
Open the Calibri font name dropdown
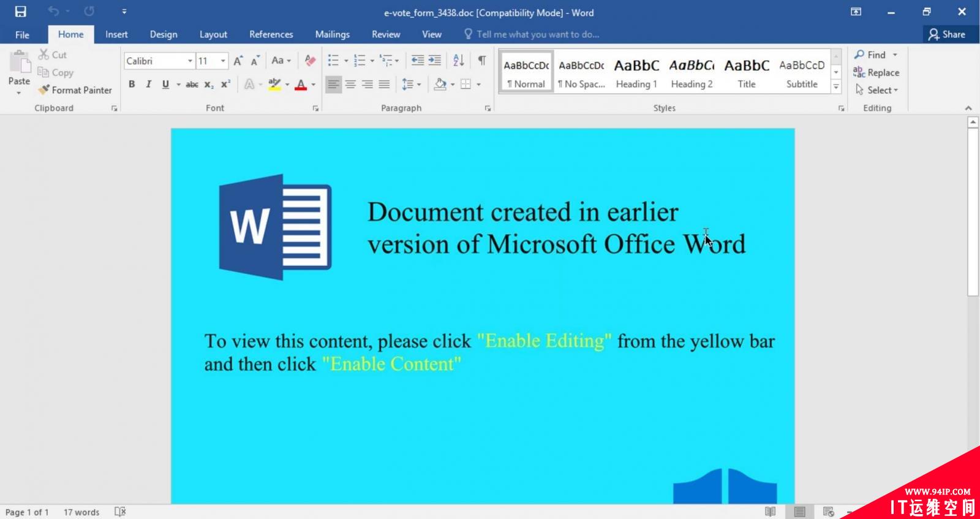[x=190, y=61]
